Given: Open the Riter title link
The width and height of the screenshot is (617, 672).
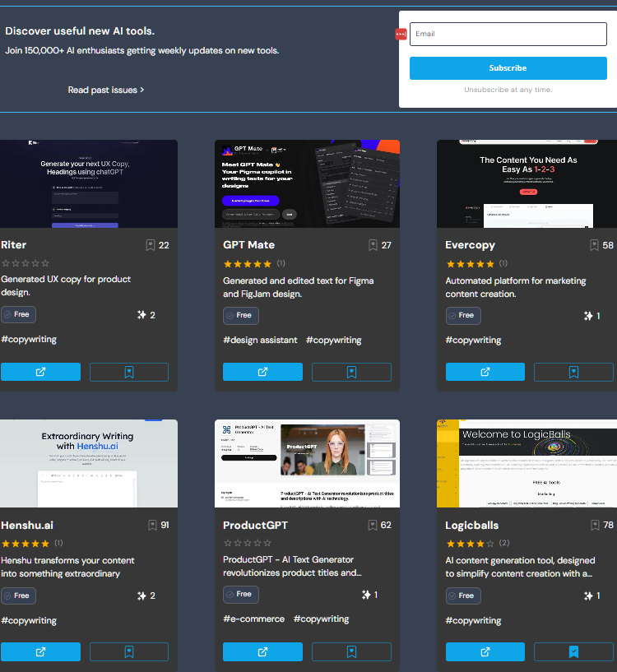Looking at the screenshot, I should pyautogui.click(x=14, y=245).
